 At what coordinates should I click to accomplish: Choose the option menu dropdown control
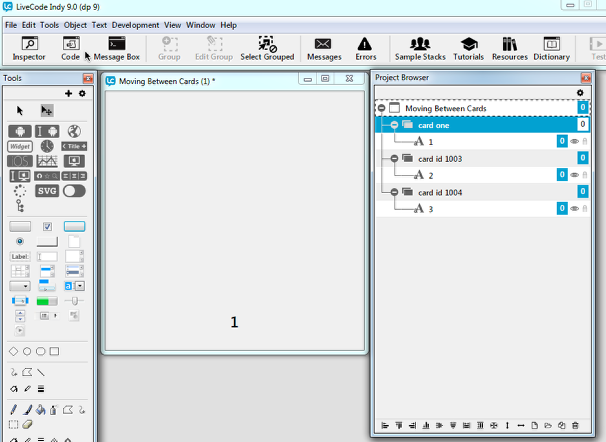click(x=20, y=286)
